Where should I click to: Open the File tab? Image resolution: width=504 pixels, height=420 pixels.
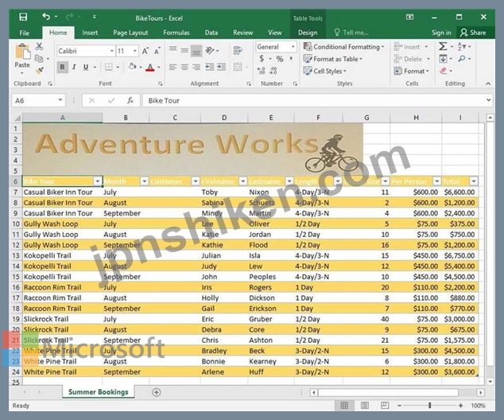pos(24,33)
